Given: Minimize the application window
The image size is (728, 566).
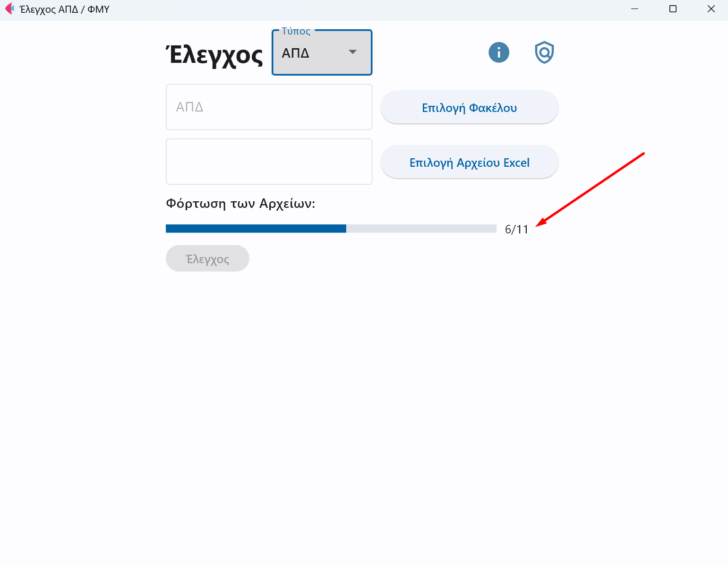Looking at the screenshot, I should [635, 9].
